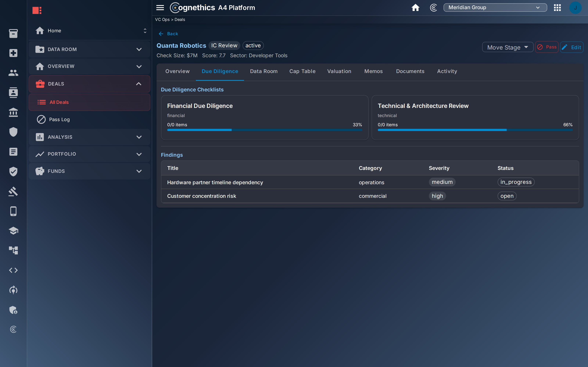Screen dimensions: 588x367
Task: Open the mobile device icon in left rail
Action: pos(13,211)
